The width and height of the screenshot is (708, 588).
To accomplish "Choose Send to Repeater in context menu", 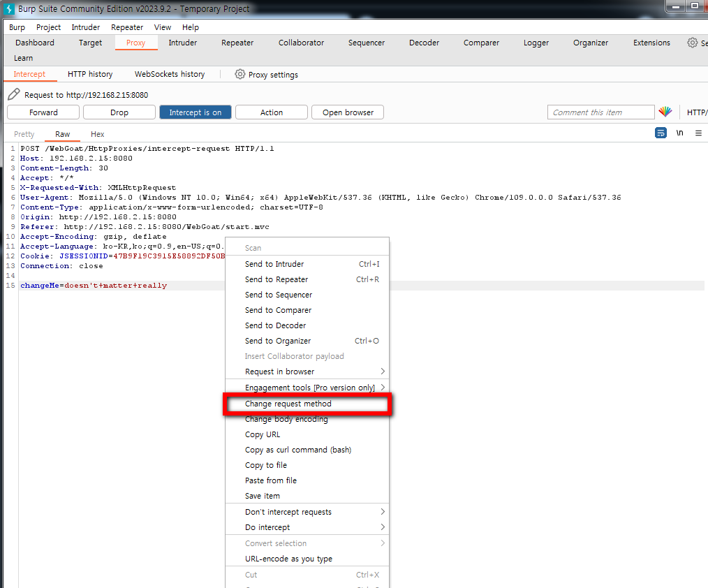I will (x=307, y=279).
